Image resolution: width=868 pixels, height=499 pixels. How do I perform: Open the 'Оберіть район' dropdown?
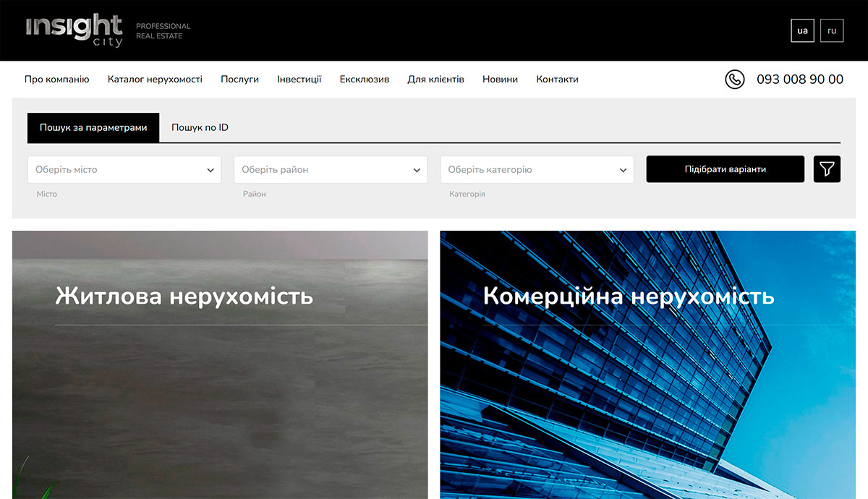(331, 170)
